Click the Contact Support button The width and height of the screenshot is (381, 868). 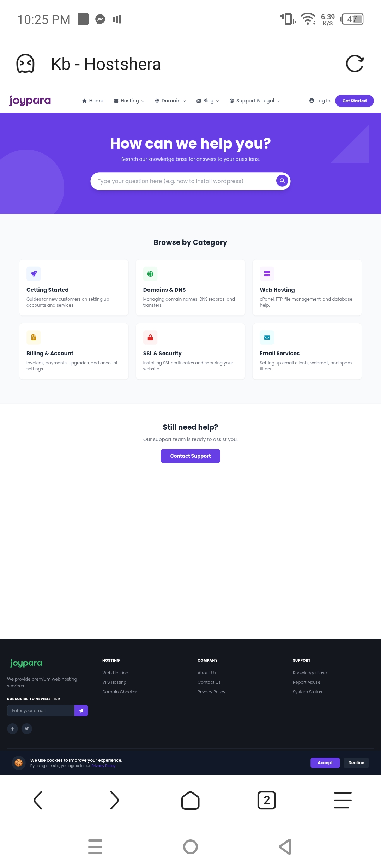click(190, 456)
